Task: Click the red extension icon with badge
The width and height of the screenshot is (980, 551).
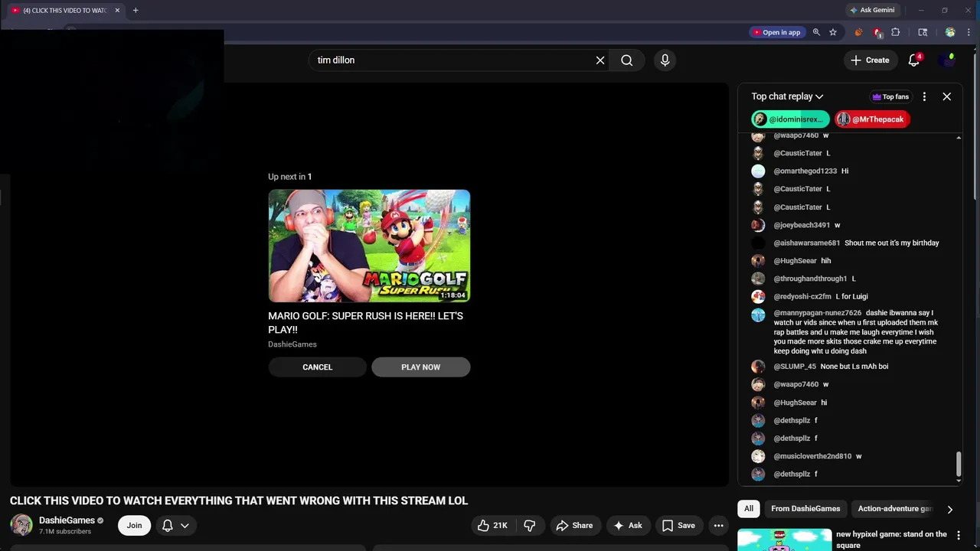Action: [877, 32]
